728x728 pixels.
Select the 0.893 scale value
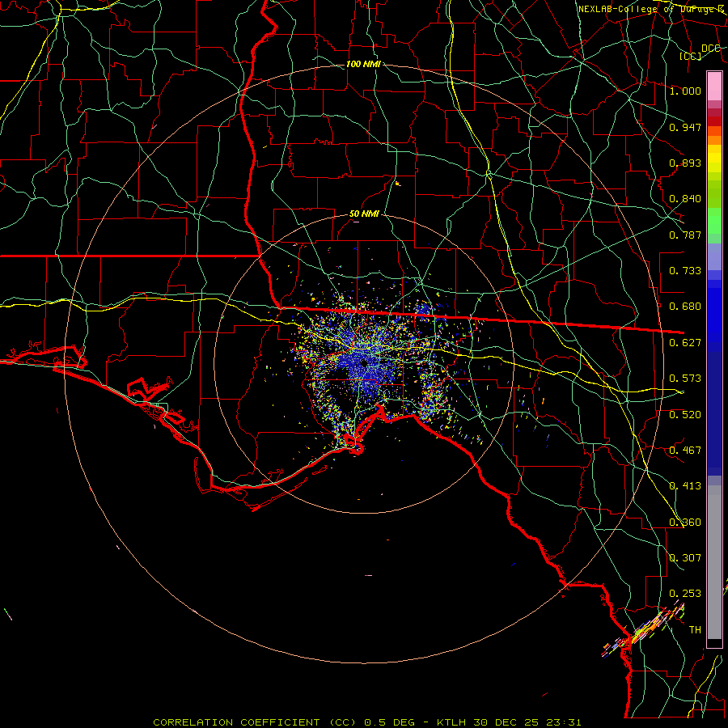tap(685, 163)
